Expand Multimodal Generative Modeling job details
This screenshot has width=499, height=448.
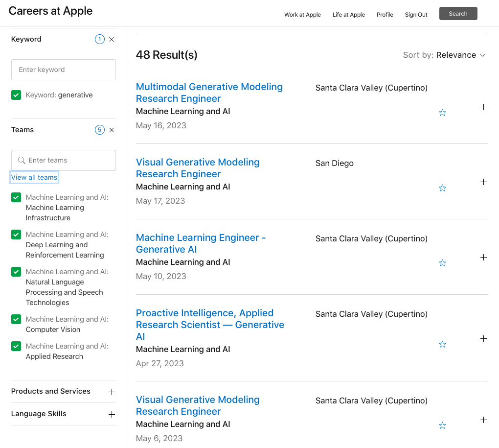point(483,107)
